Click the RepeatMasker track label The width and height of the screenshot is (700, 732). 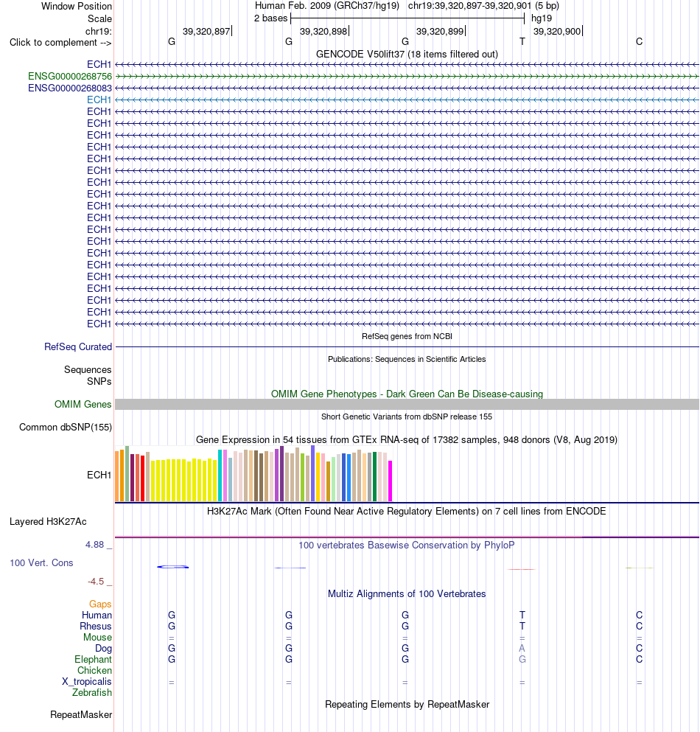(x=81, y=715)
